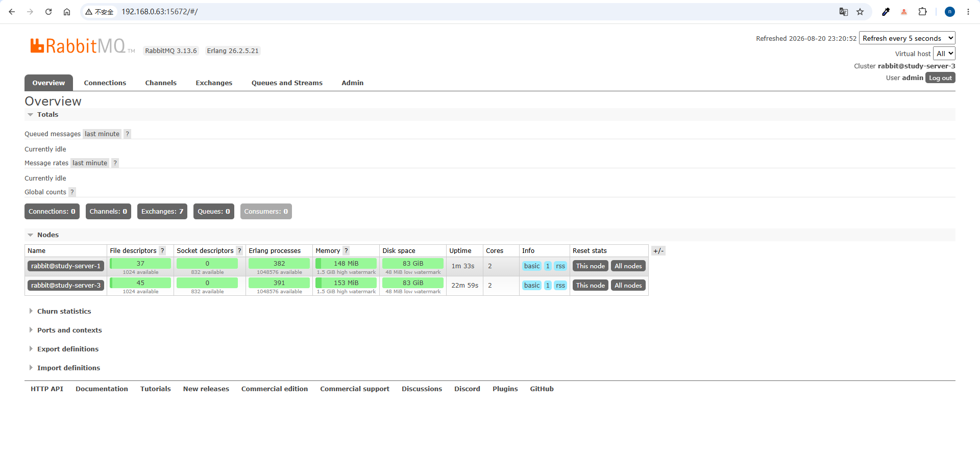Show help for Socket descriptors column
Viewport: 980px width, 460px height.
pyautogui.click(x=239, y=251)
